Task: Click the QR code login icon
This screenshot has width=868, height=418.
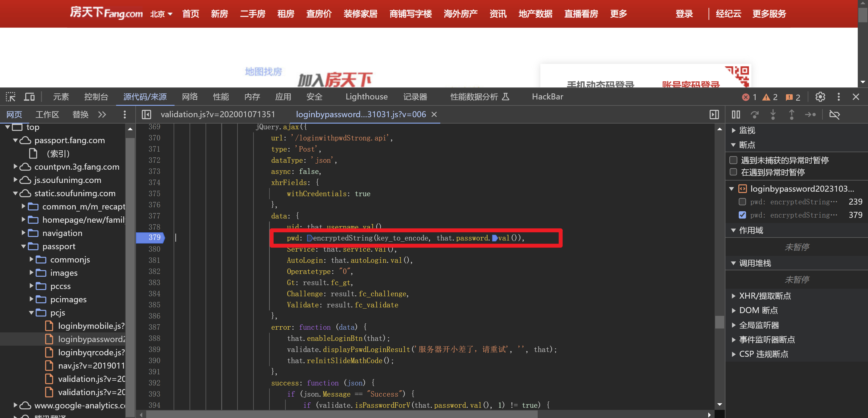Action: pos(737,76)
